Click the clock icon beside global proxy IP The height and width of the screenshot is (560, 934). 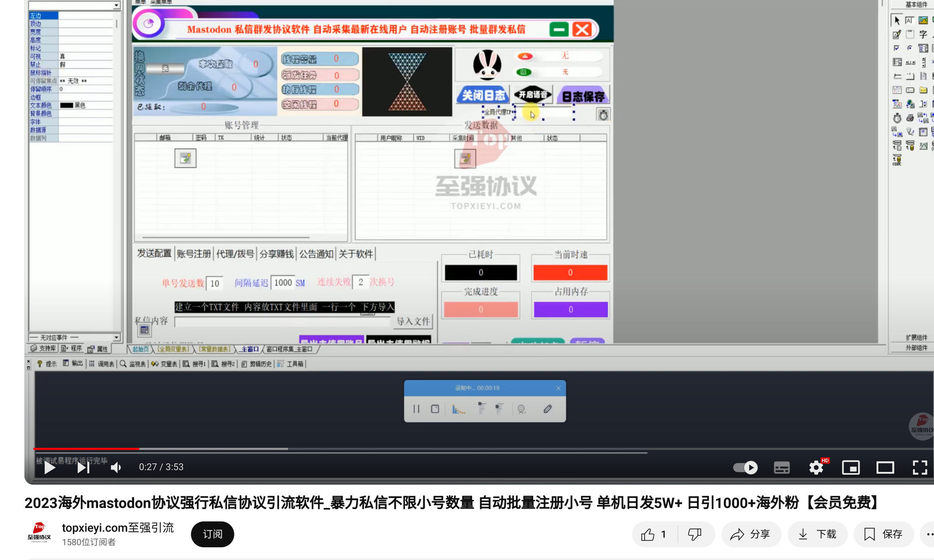(603, 115)
